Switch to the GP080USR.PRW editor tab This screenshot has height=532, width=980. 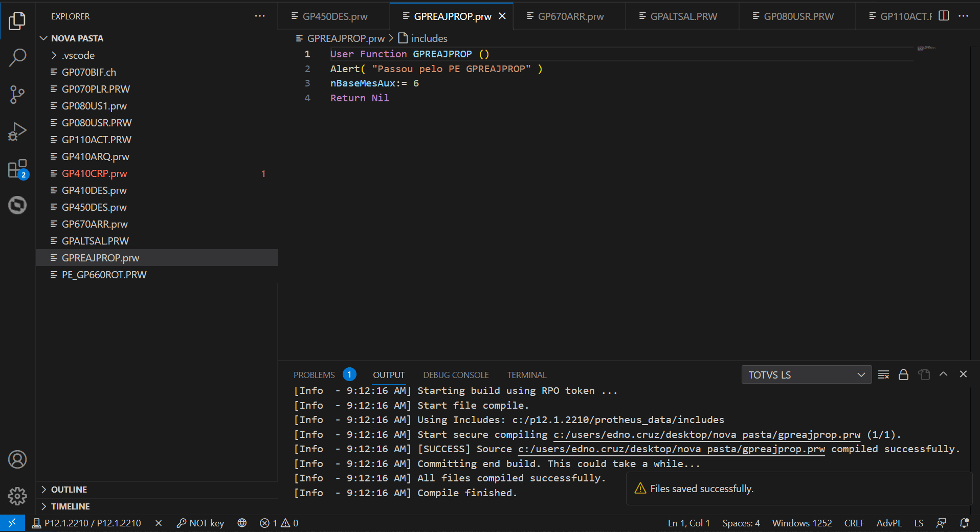pos(798,16)
